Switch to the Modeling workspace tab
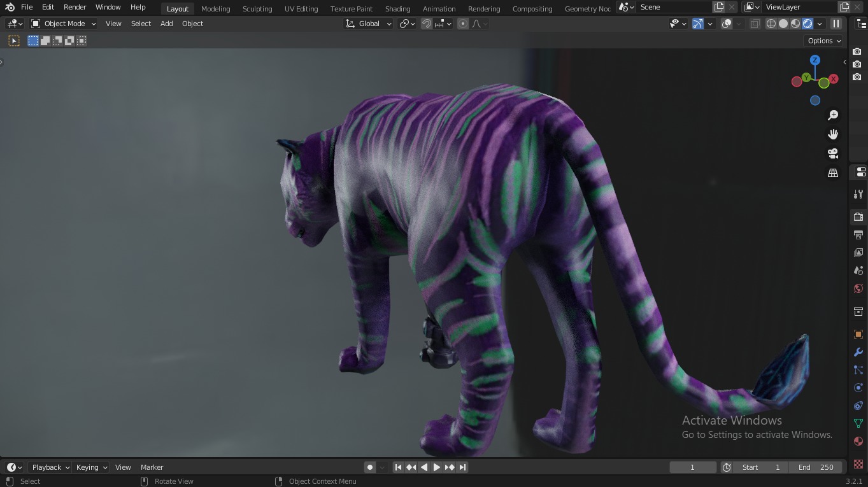Viewport: 868px width, 487px height. click(215, 8)
